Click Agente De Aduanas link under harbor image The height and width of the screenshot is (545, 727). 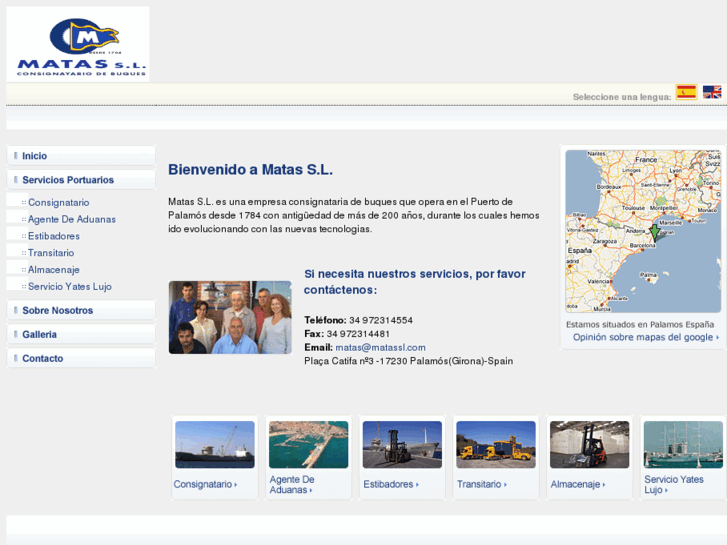click(292, 484)
